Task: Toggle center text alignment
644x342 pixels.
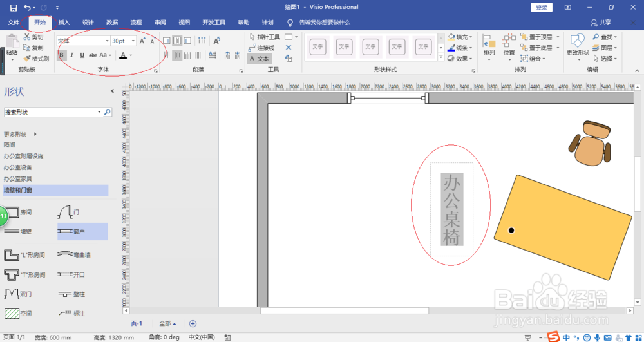Action: 178,55
